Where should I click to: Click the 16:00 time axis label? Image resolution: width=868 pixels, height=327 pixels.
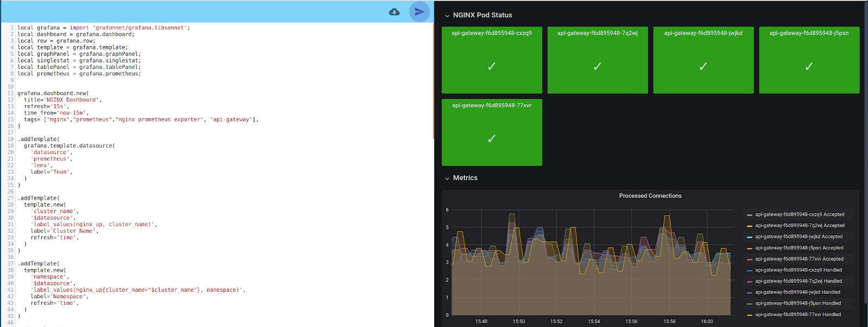pos(707,322)
